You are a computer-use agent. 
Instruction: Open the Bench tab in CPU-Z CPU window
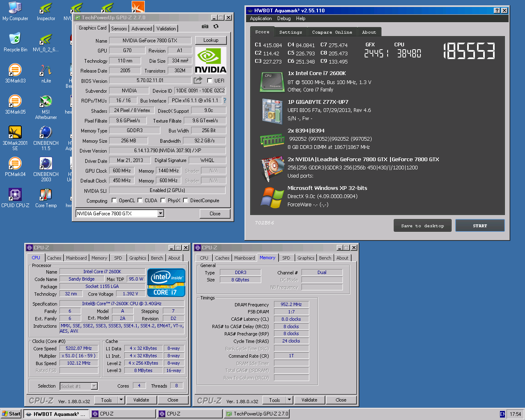coord(157,258)
